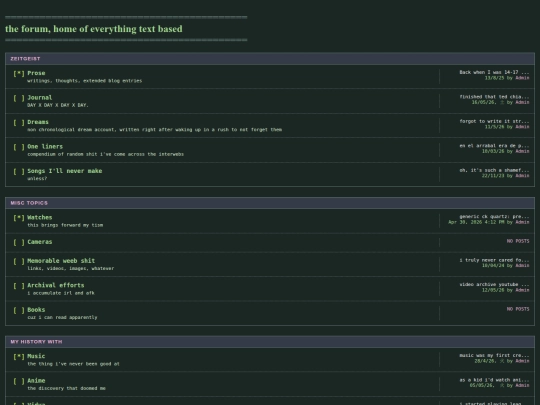Click 'i accumulate irl and afk' description
The image size is (540, 405).
(x=61, y=293)
